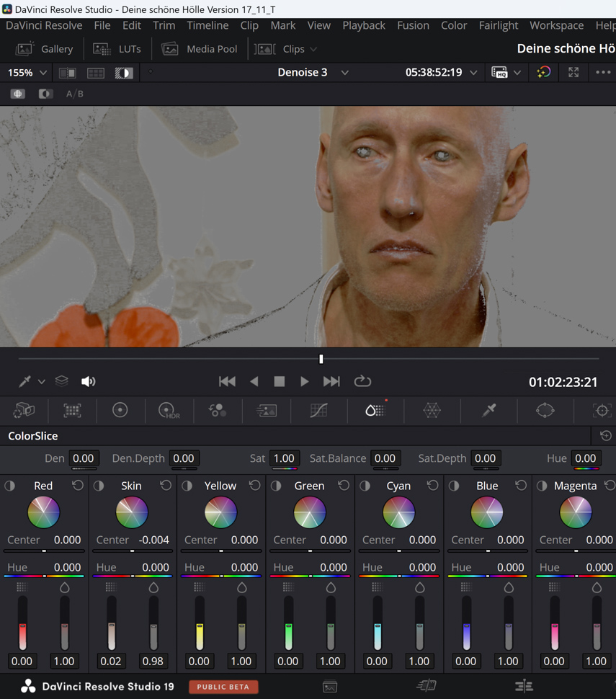Open the Color Warper palette

[432, 410]
